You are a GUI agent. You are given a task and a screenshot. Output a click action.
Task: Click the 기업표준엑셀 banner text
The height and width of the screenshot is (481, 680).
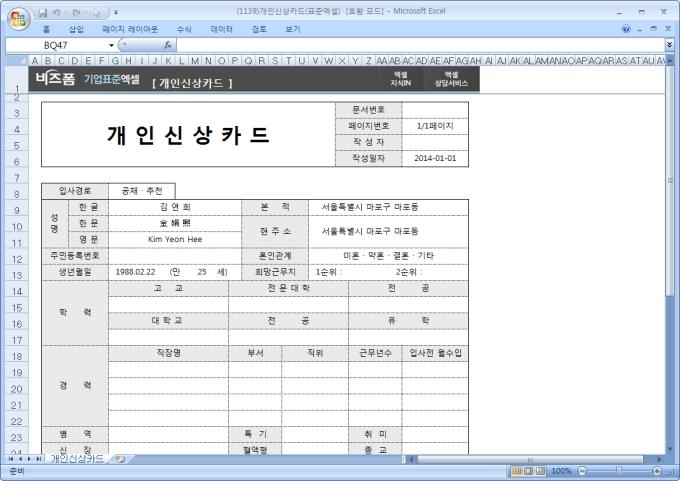(112, 79)
